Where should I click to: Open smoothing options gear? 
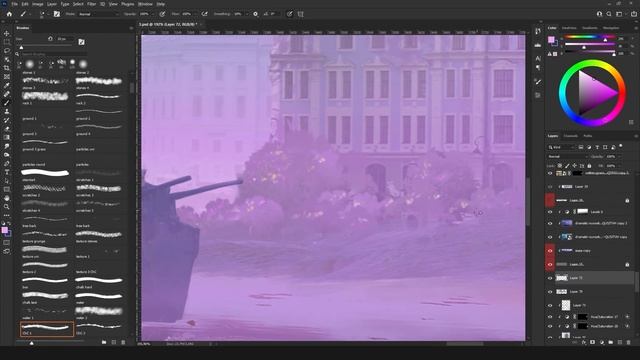[256, 14]
